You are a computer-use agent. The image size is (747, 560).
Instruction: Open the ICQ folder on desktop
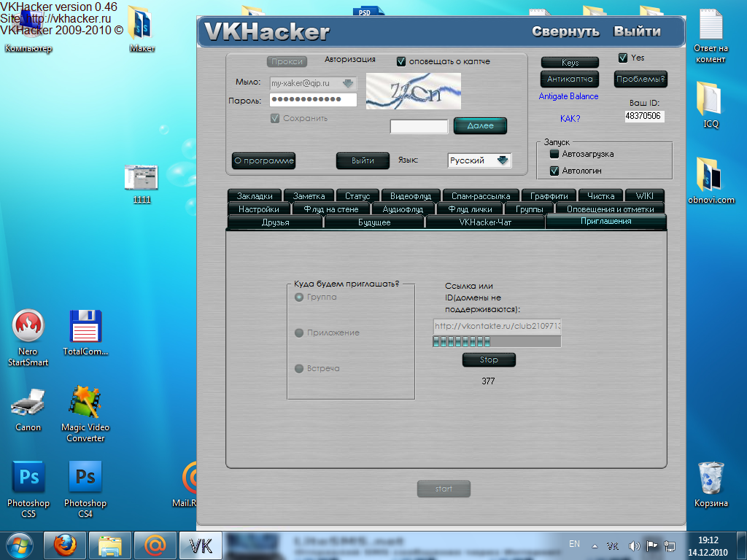point(711,104)
